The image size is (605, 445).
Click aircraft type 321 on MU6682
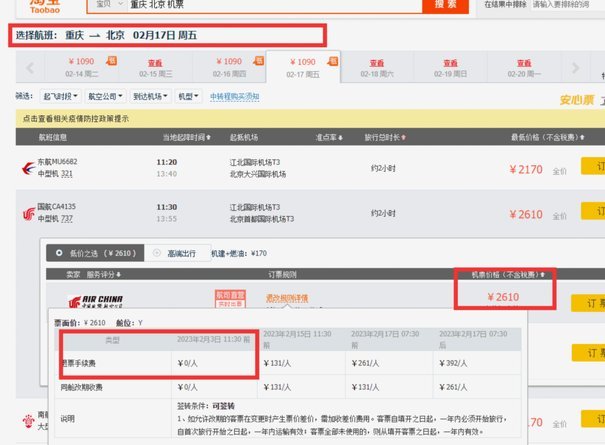tap(67, 174)
